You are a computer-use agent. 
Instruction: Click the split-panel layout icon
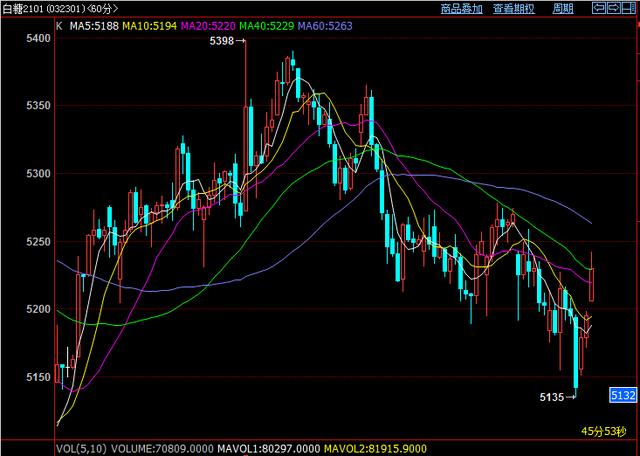click(629, 8)
